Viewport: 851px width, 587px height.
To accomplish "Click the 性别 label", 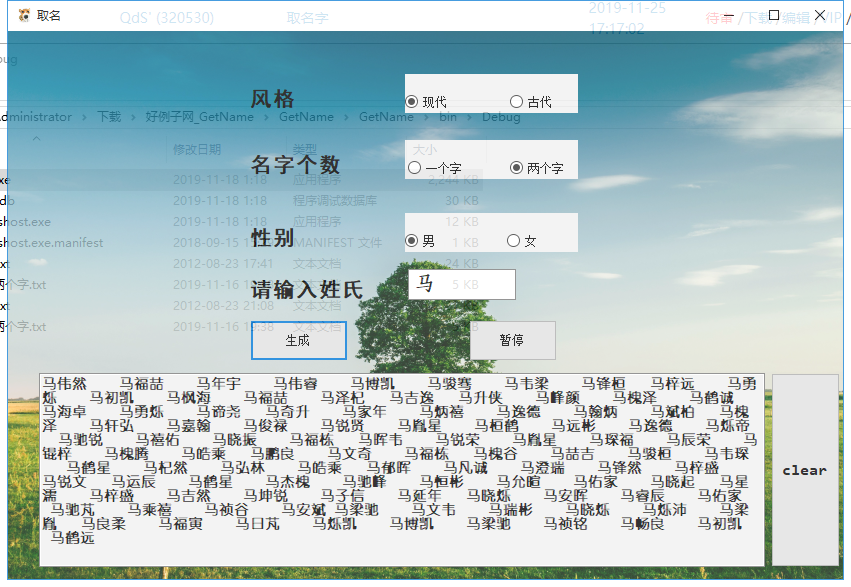I will (272, 238).
